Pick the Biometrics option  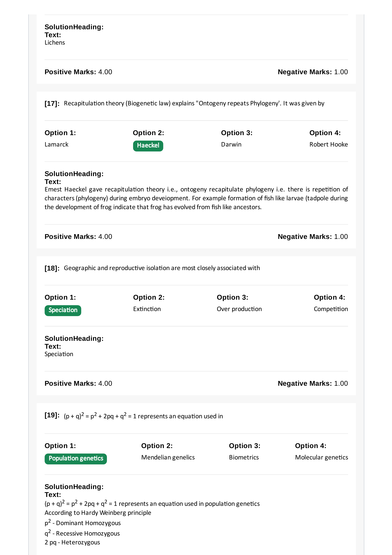point(244,458)
